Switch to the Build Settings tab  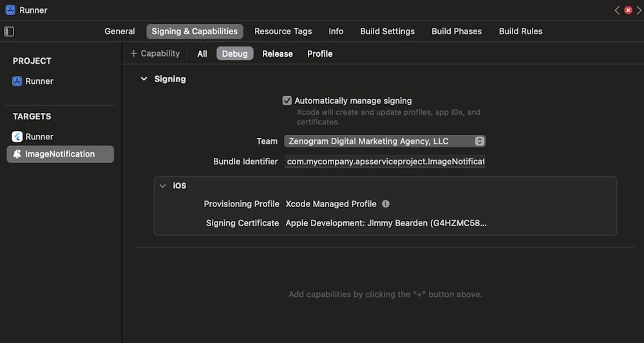387,31
